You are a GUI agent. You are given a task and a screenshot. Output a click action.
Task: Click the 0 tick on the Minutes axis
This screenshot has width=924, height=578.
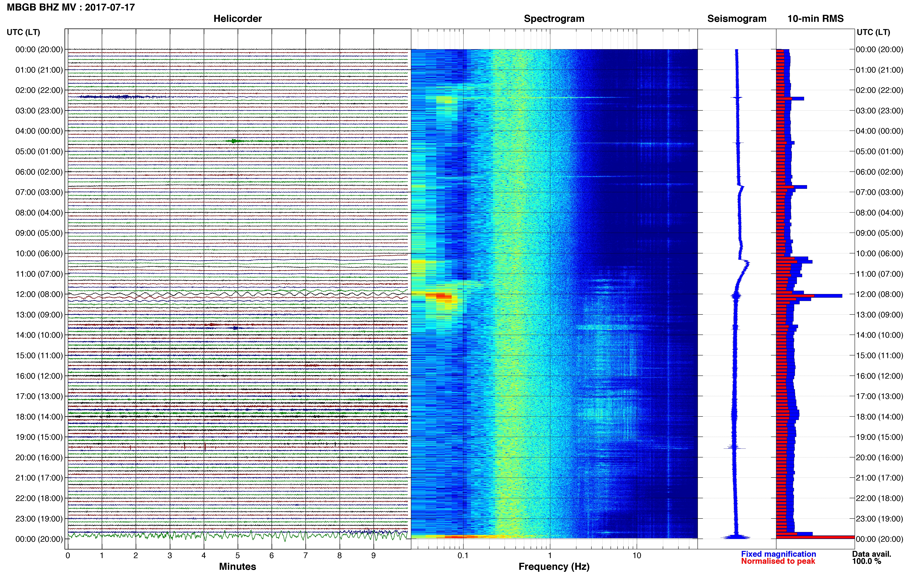(68, 555)
